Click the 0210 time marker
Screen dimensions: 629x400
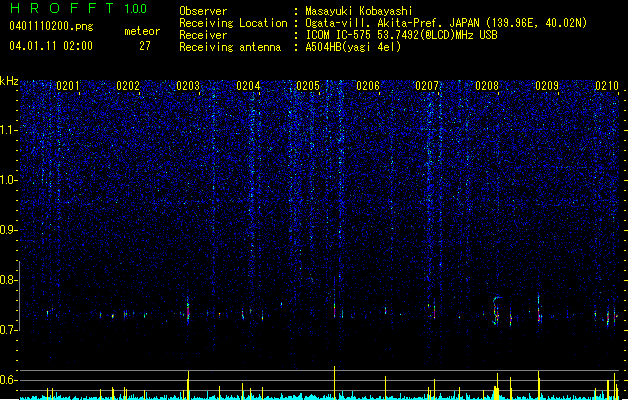607,85
